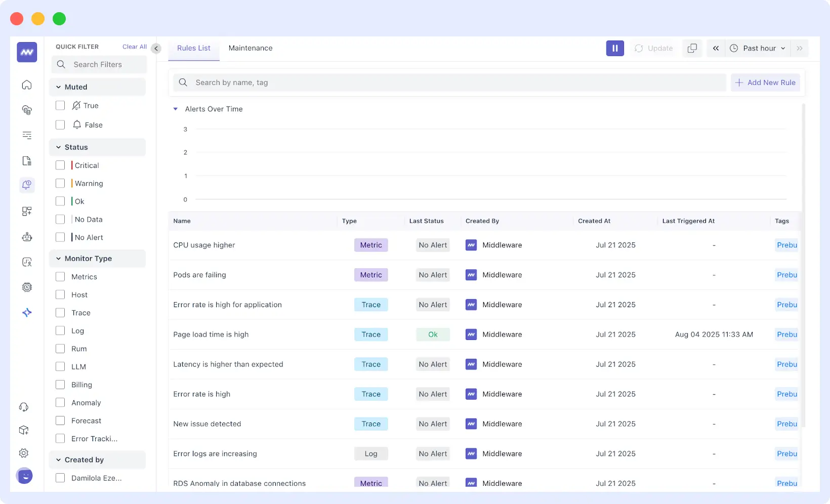Switch to the Maintenance tab
The width and height of the screenshot is (830, 504).
click(x=251, y=48)
